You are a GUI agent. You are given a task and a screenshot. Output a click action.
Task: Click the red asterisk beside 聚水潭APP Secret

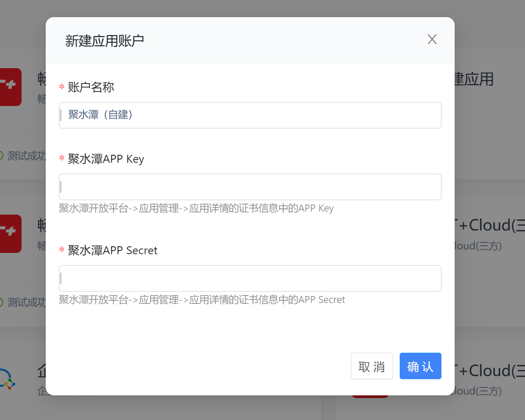62,250
